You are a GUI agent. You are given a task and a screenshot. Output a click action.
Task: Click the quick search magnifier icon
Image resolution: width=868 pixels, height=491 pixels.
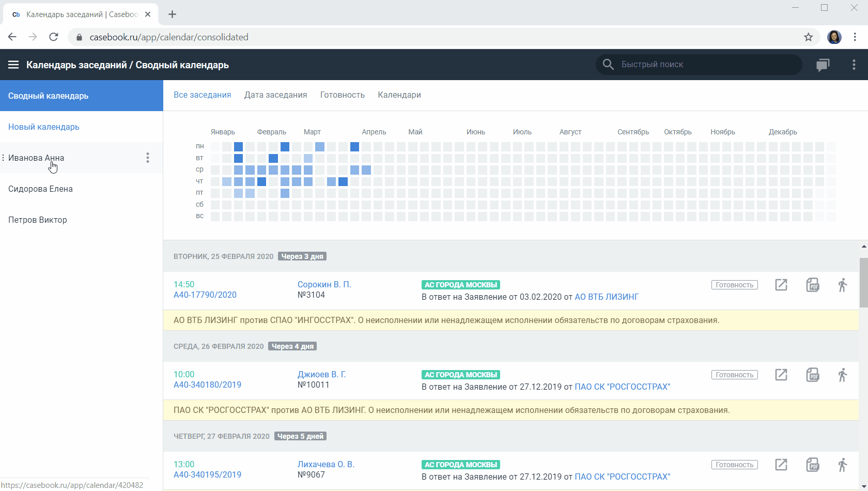pos(608,65)
